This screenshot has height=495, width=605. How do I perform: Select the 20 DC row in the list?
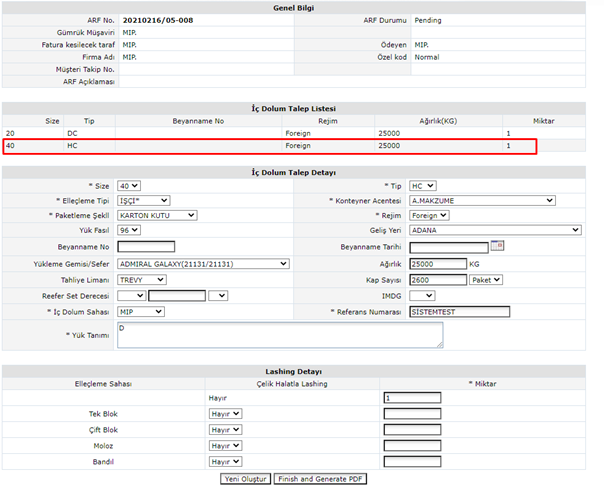(270, 132)
